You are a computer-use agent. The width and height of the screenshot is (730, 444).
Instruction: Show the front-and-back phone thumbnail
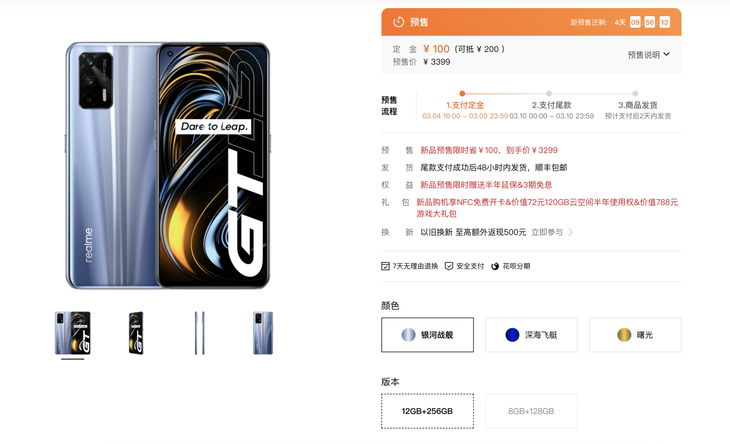73,333
